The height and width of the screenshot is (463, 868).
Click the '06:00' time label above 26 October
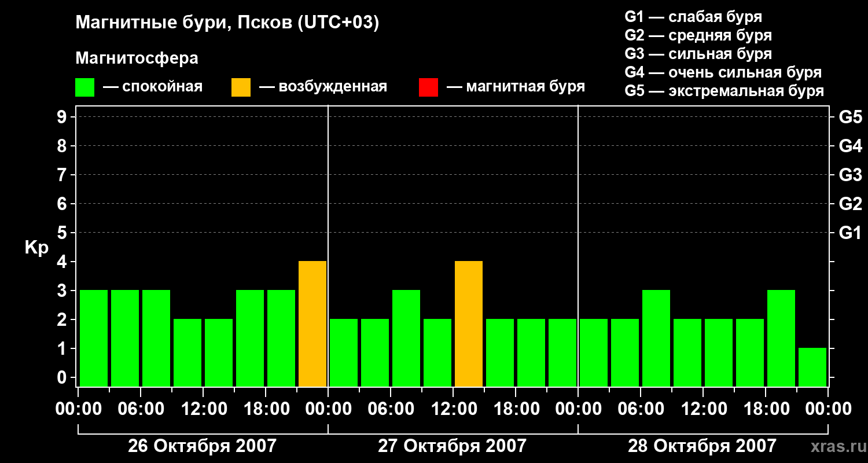tap(141, 409)
